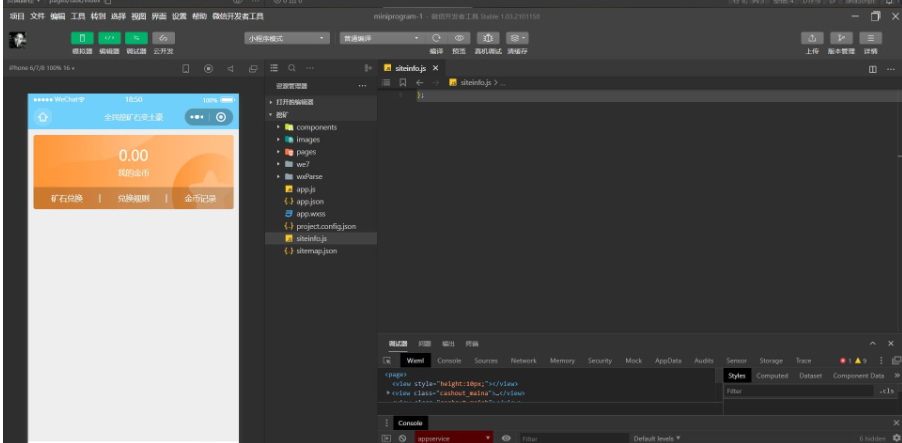Toggle the 模拟器 simulator panel button
Image resolution: width=902 pixels, height=443 pixels.
tap(82, 38)
